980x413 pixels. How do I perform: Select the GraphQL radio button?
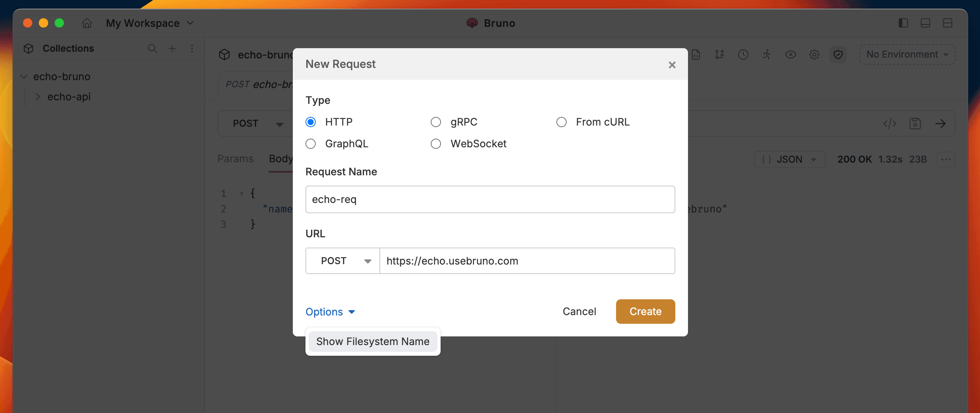[311, 144]
